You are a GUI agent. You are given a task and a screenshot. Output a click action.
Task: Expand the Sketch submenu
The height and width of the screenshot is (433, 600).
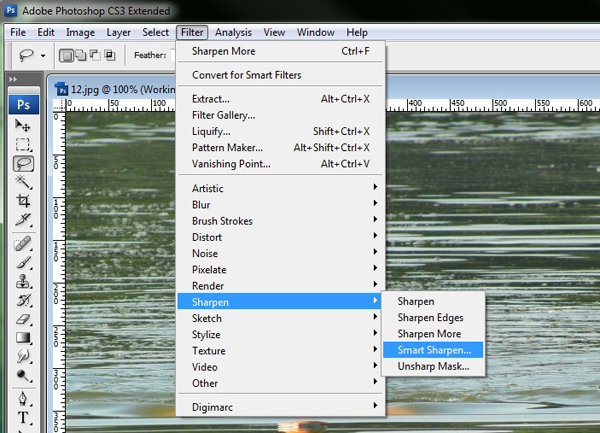point(280,318)
